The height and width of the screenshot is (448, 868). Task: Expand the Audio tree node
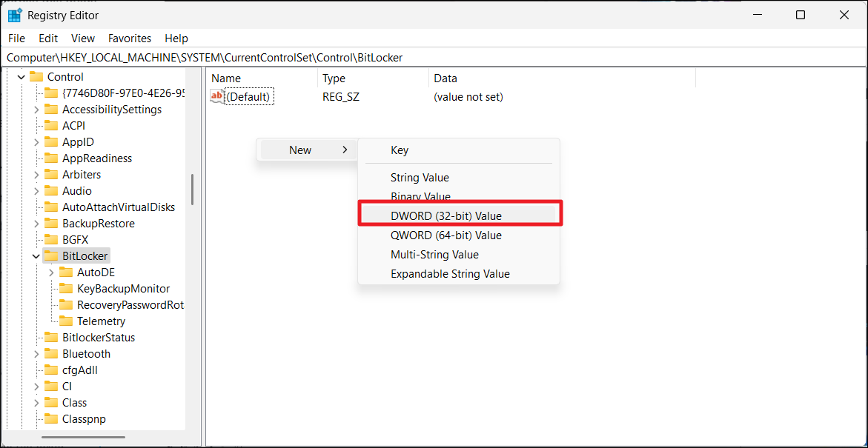pyautogui.click(x=36, y=191)
